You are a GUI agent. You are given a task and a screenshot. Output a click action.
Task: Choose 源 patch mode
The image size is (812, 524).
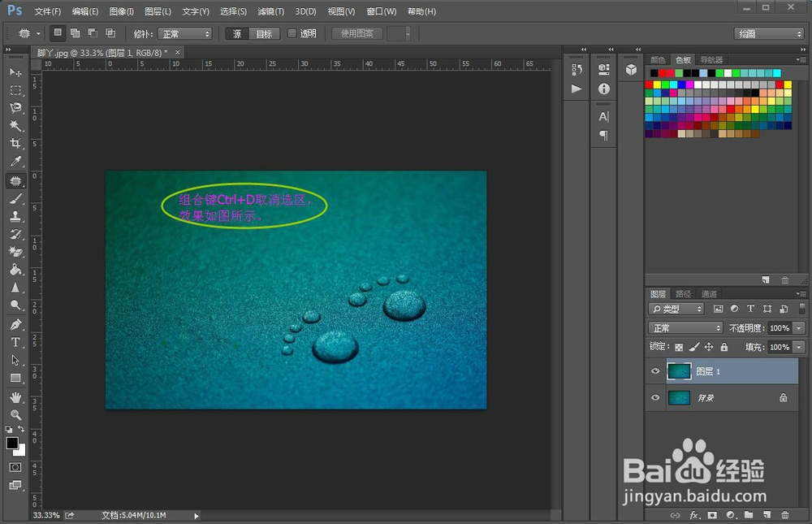[x=237, y=33]
